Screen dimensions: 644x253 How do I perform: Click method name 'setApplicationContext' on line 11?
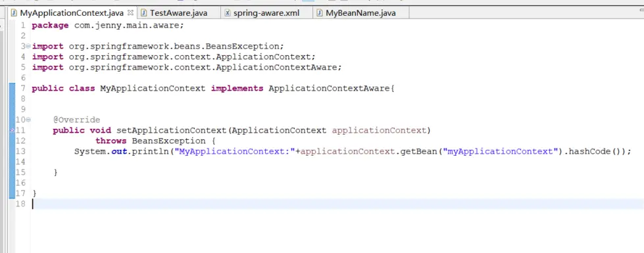(171, 130)
